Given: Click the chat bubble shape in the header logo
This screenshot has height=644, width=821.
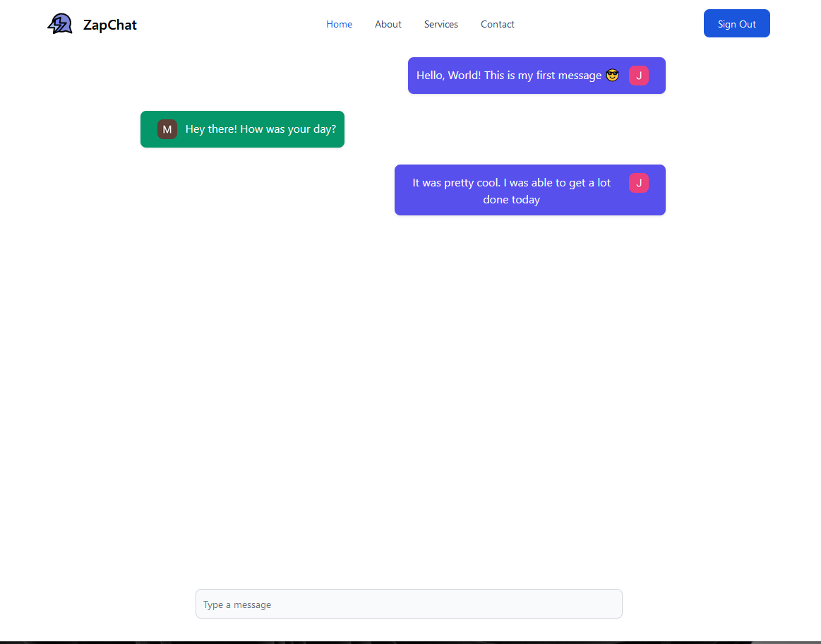Looking at the screenshot, I should pyautogui.click(x=60, y=23).
